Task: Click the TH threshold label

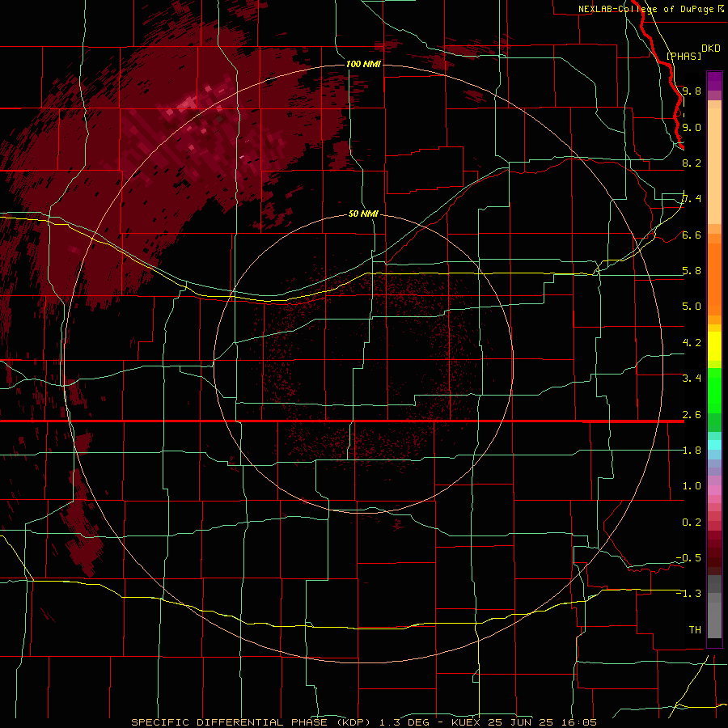Action: (695, 630)
